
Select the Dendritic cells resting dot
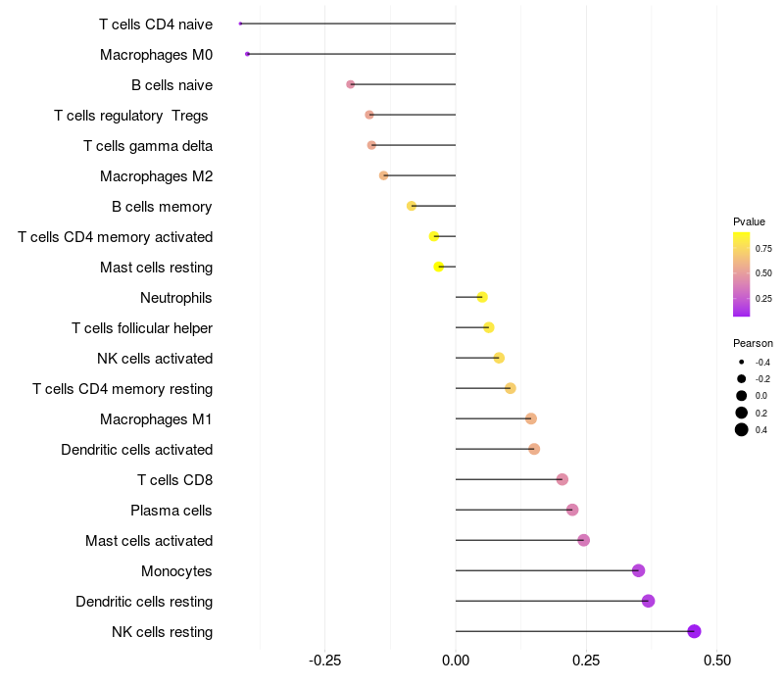point(649,601)
